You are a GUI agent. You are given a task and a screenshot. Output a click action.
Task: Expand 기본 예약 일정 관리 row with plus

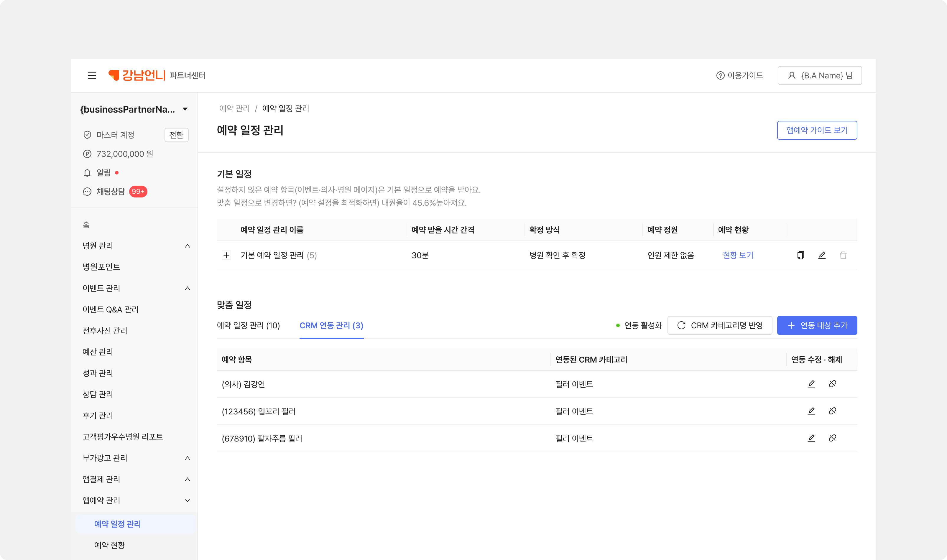pos(226,256)
